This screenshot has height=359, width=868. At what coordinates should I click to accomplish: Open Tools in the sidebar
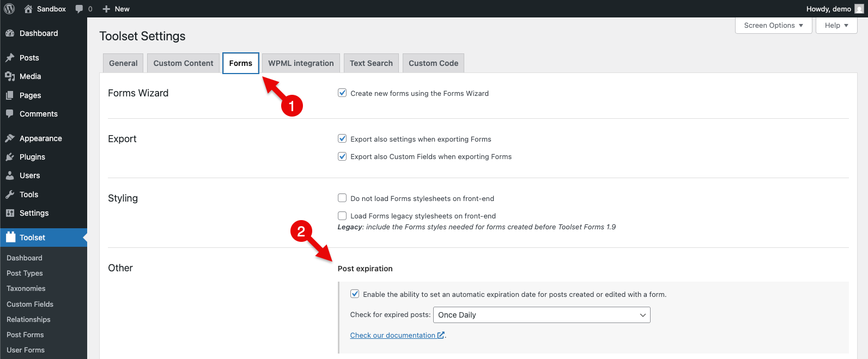44,194
